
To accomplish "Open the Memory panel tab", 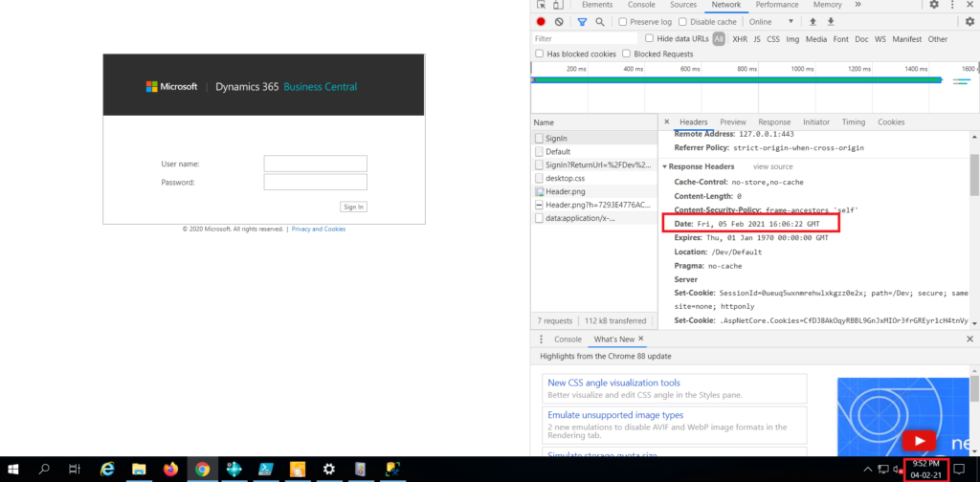I will pyautogui.click(x=827, y=5).
